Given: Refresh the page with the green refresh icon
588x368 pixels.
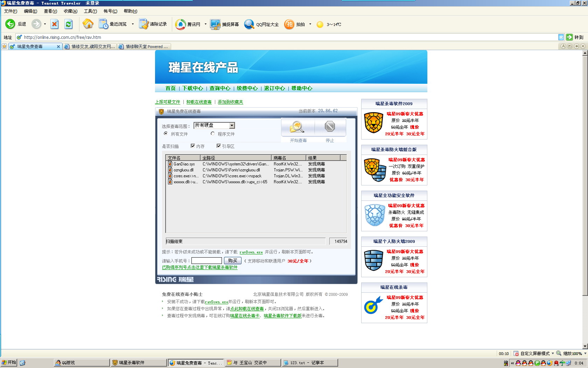Looking at the screenshot, I should click(69, 24).
